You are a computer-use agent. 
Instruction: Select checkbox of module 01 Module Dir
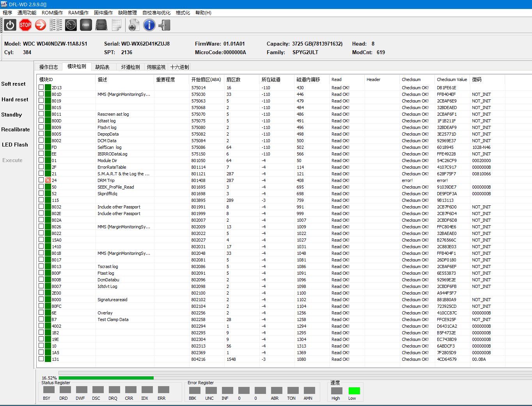coord(41,160)
